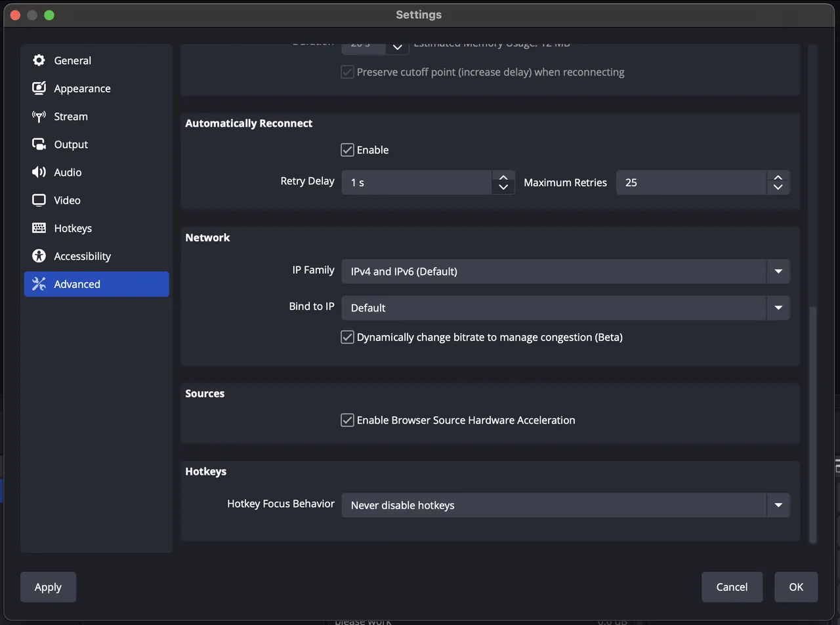
Task: Click the settings pane vertical scrollbar thumb
Action: [x=813, y=424]
